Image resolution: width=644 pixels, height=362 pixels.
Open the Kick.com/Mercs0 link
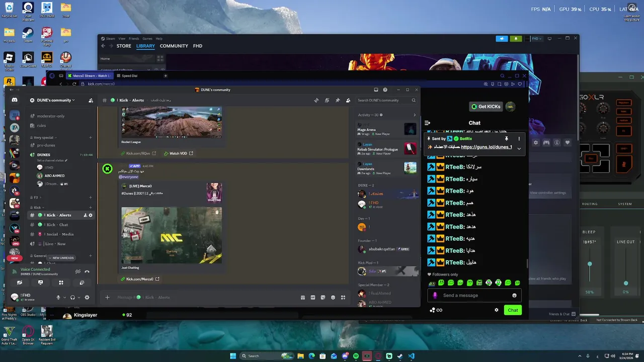[x=140, y=279]
